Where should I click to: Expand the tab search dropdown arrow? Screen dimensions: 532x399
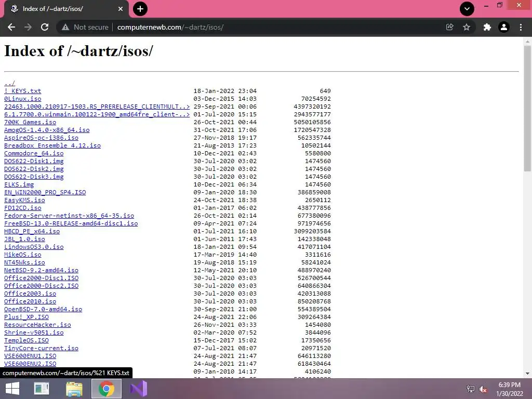[x=467, y=9]
